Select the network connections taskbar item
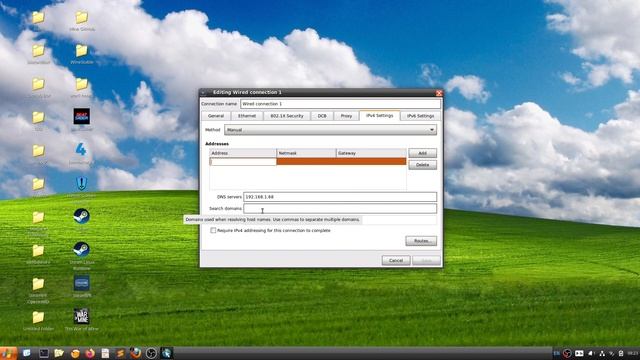 [167, 353]
